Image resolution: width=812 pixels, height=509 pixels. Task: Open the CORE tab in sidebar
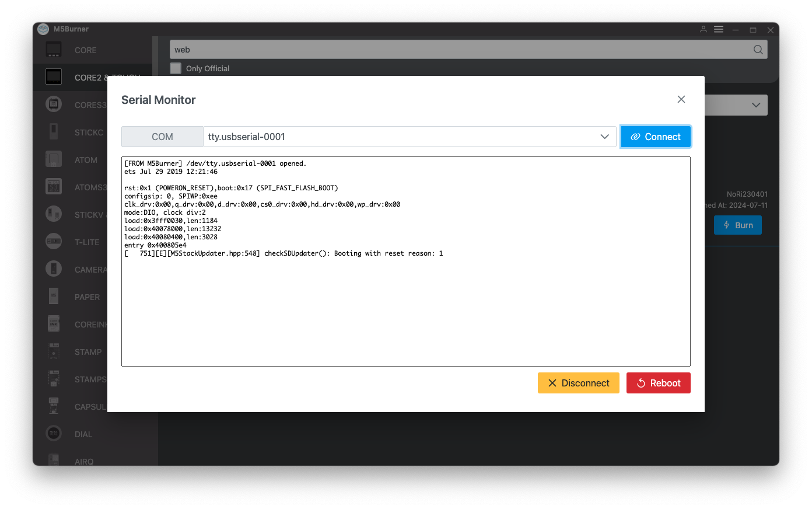point(86,50)
